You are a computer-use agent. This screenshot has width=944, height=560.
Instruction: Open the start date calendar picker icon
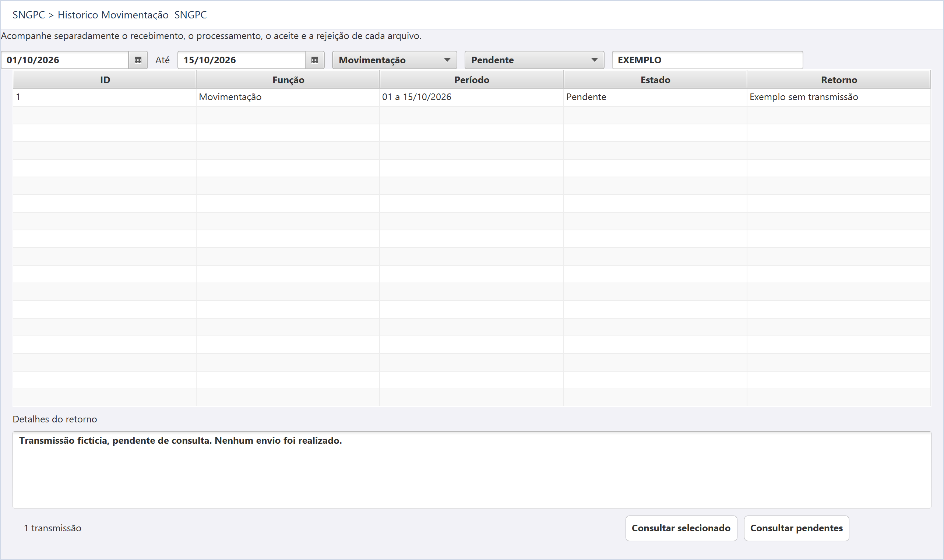138,60
